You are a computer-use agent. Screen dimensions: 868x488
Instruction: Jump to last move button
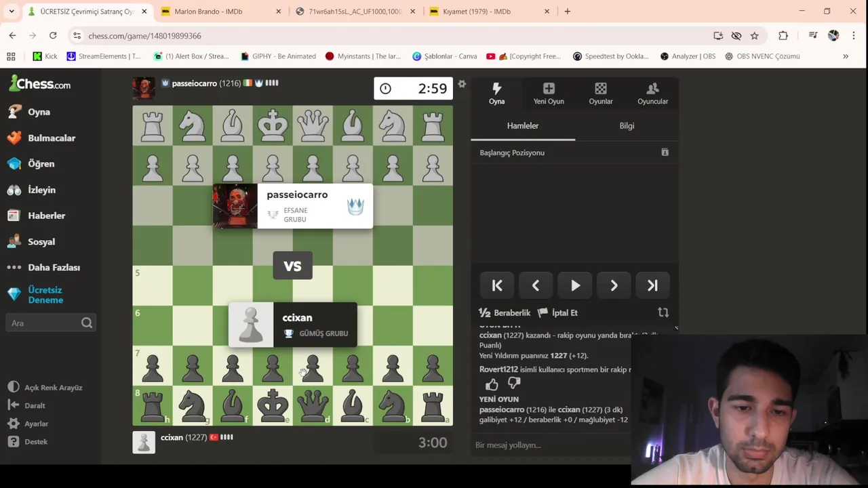point(652,286)
